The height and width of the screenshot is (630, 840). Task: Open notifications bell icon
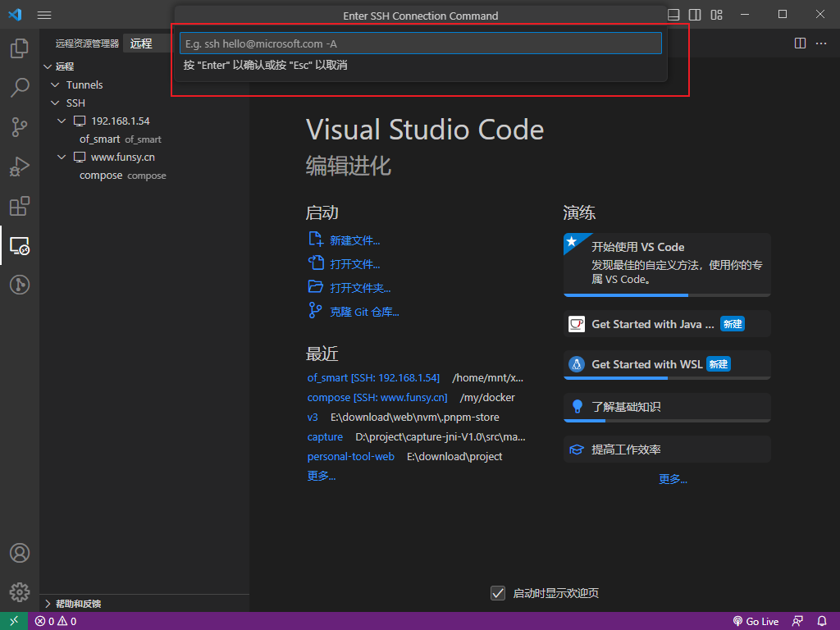(822, 622)
